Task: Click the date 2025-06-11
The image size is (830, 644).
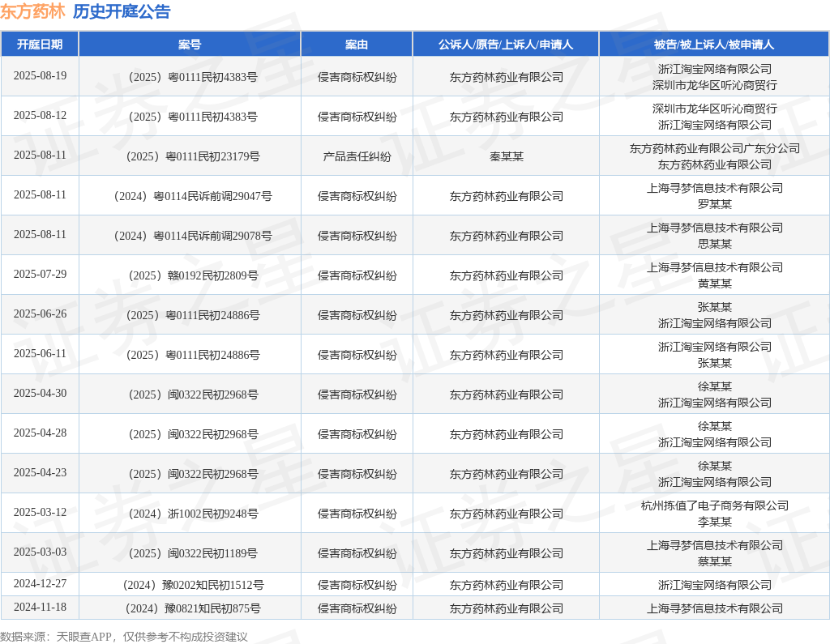Action: click(41, 353)
